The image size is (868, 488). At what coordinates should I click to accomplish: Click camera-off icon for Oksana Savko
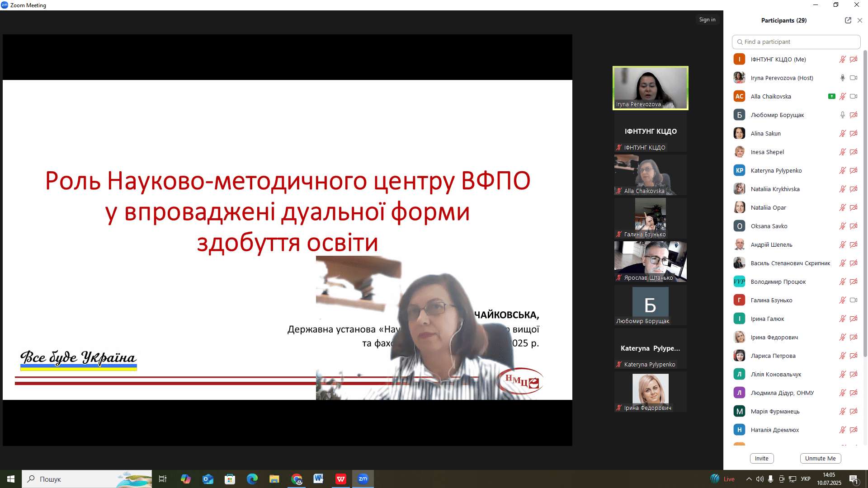point(854,226)
